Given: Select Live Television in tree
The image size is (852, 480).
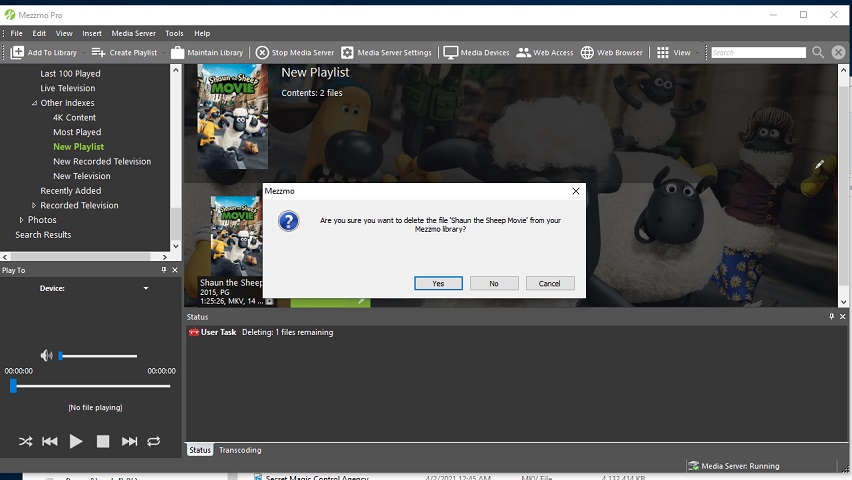Looking at the screenshot, I should [67, 88].
